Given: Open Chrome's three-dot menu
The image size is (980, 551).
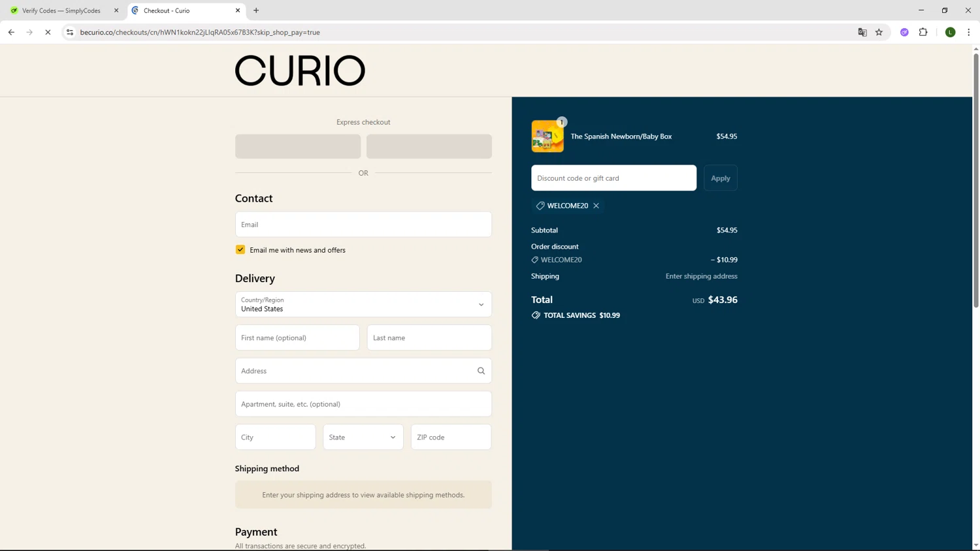Looking at the screenshot, I should [x=969, y=32].
